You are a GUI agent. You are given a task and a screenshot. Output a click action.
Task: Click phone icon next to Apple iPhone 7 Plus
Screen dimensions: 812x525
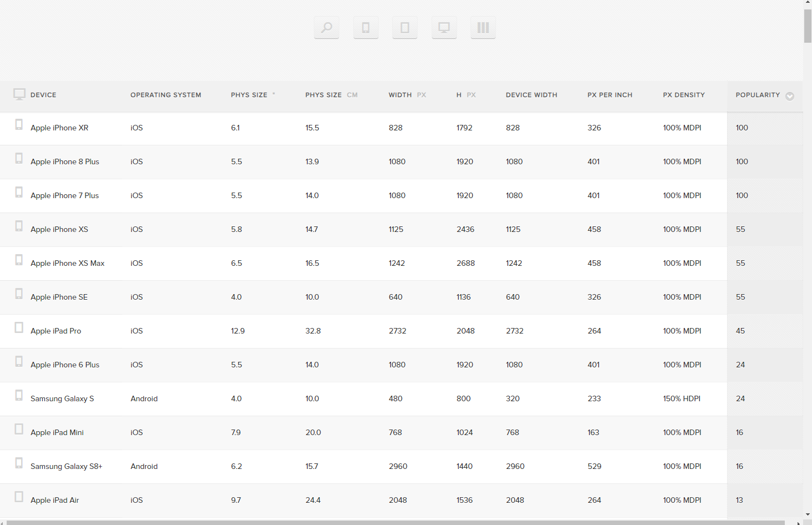pyautogui.click(x=19, y=193)
